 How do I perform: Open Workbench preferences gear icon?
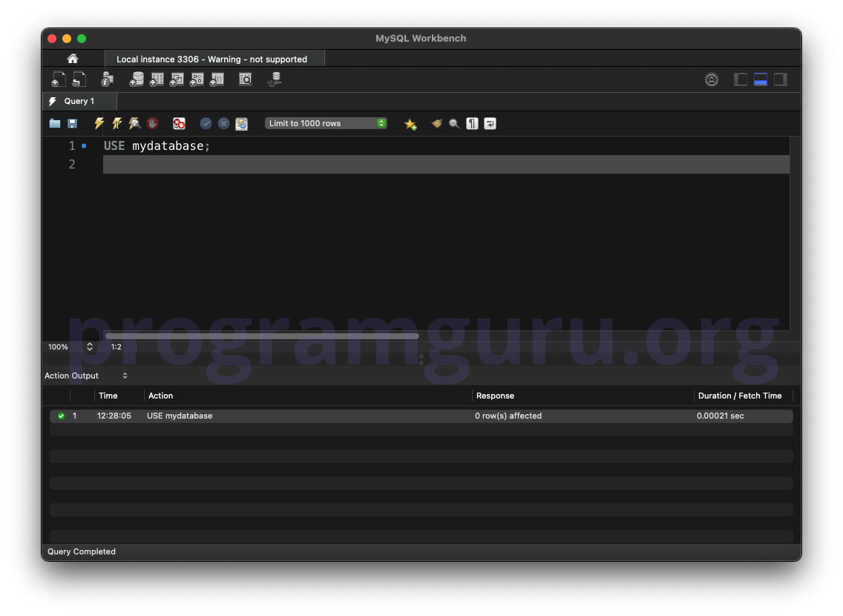coord(711,79)
